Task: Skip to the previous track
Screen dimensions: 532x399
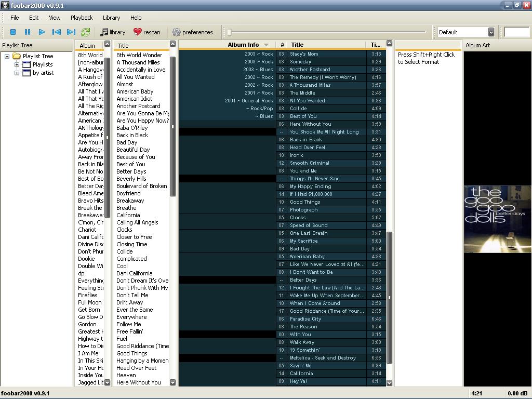Action: tap(57, 32)
